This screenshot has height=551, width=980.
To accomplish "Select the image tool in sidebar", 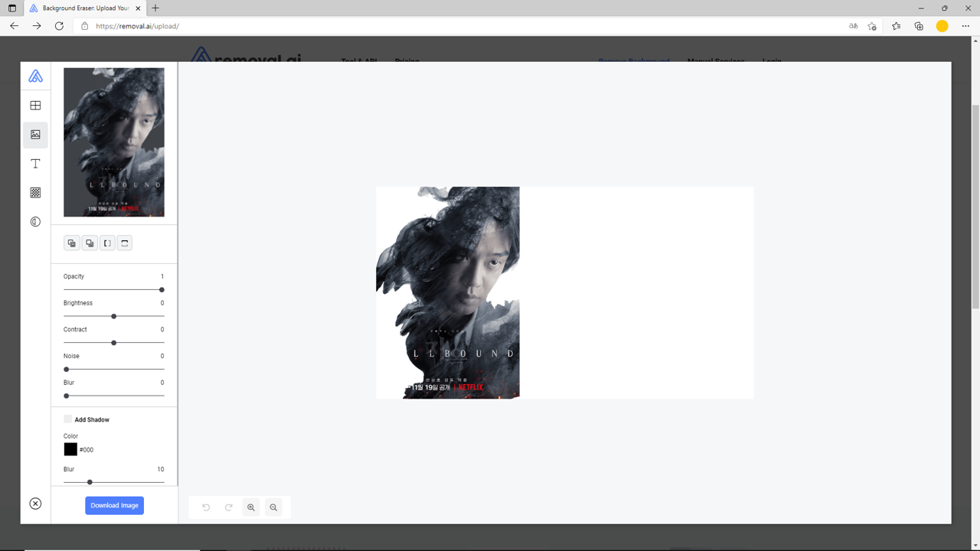I will click(x=35, y=135).
